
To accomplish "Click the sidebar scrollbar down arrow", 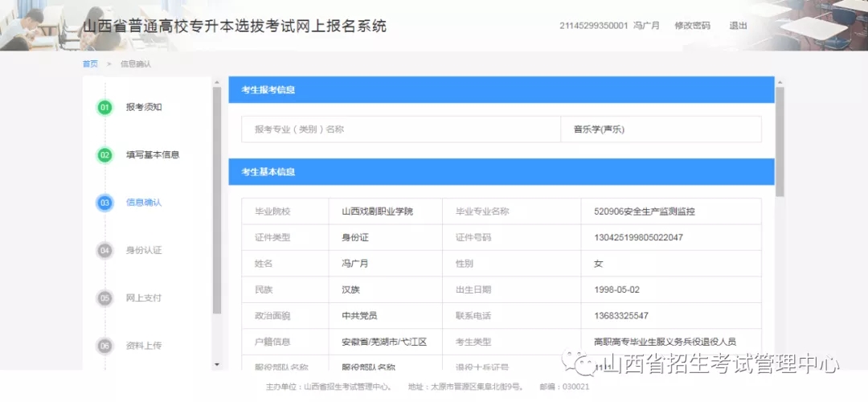I will pos(216,364).
